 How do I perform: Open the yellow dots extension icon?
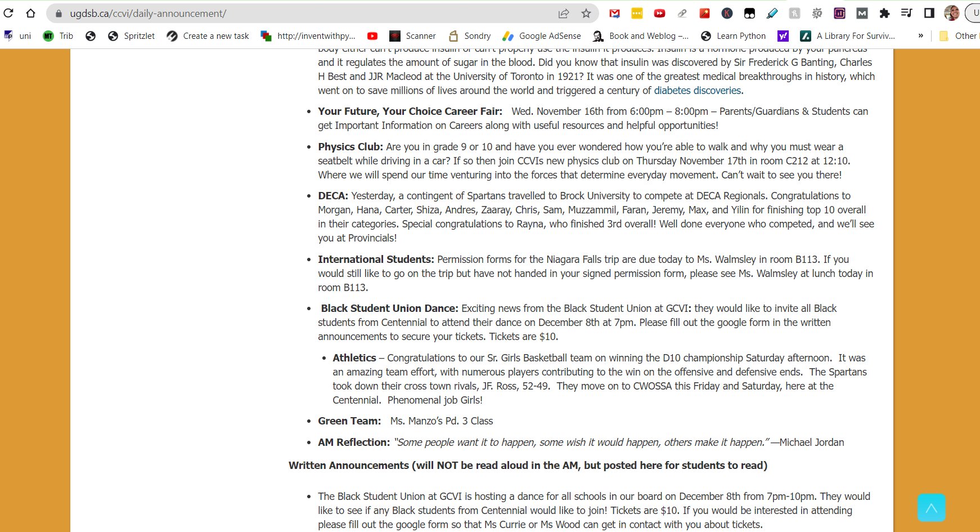(637, 14)
